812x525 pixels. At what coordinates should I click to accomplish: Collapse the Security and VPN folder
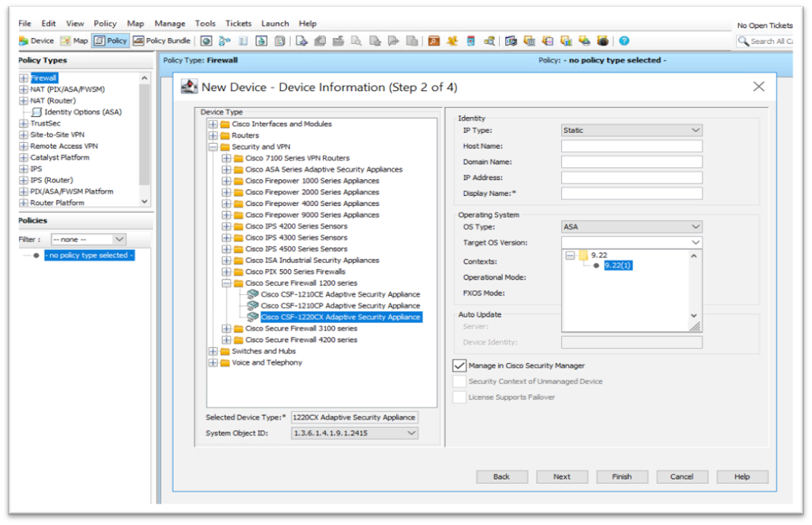tap(215, 146)
